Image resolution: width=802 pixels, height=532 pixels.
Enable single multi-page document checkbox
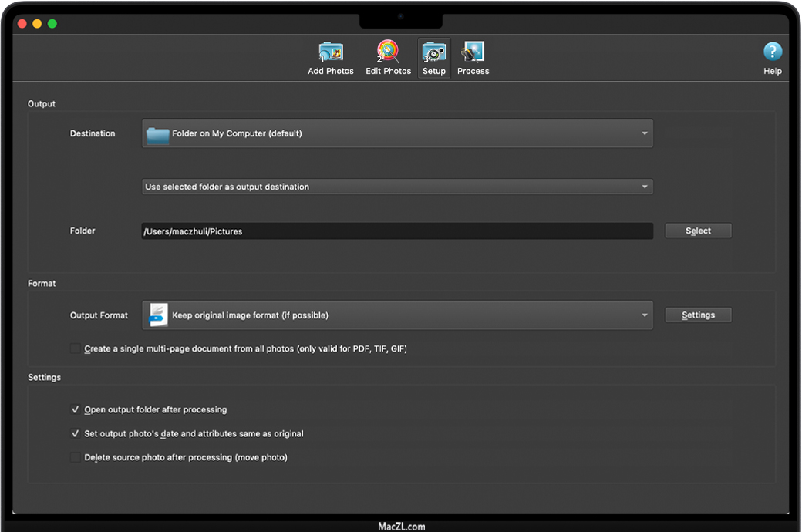[76, 349]
